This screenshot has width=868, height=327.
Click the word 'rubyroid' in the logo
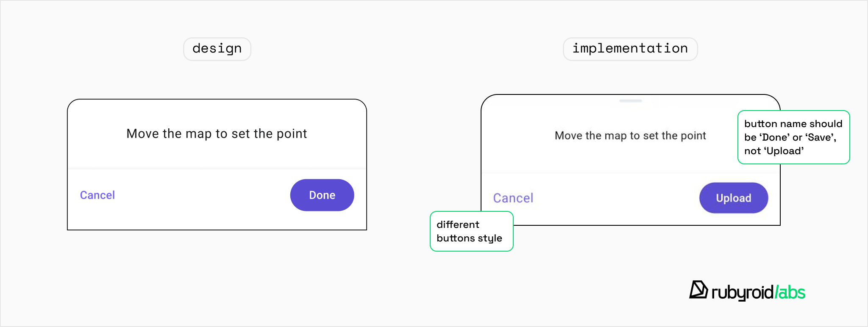point(743,292)
